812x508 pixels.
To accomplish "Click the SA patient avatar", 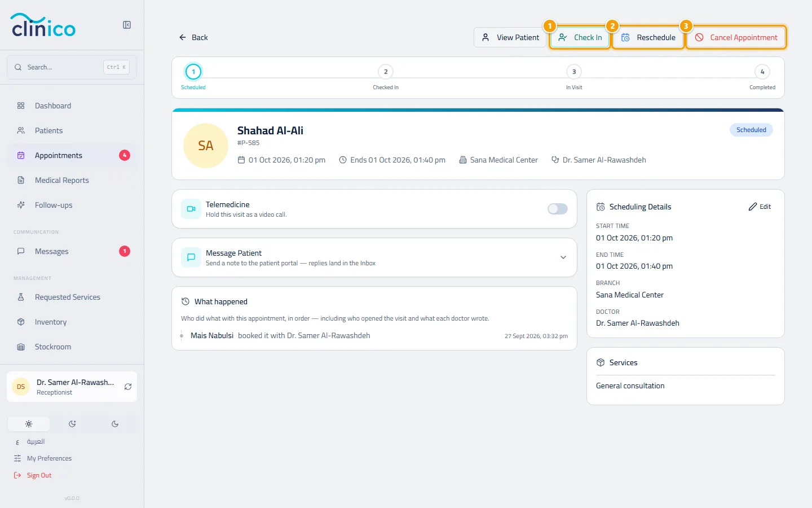I will click(206, 146).
